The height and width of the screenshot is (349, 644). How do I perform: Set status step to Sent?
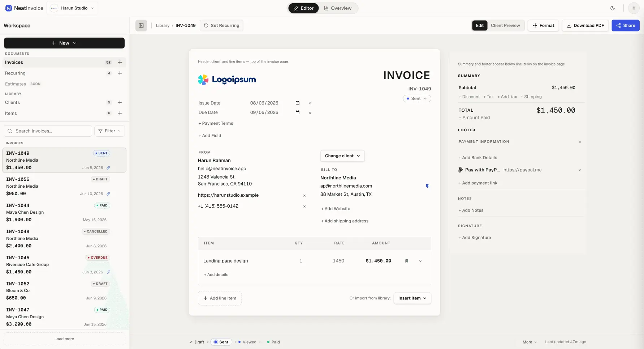coord(221,342)
